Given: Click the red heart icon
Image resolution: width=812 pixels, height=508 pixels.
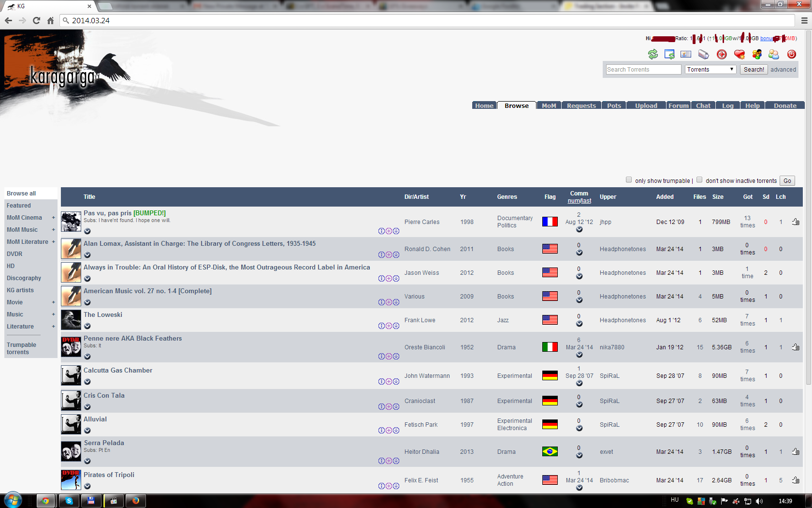Looking at the screenshot, I should coord(739,54).
